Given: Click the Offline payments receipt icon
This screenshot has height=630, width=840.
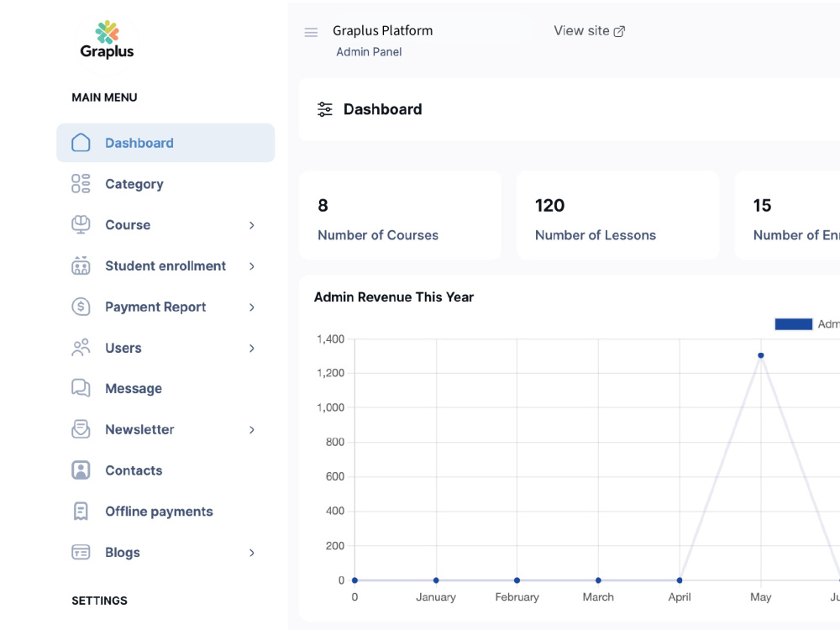Looking at the screenshot, I should coord(81,511).
